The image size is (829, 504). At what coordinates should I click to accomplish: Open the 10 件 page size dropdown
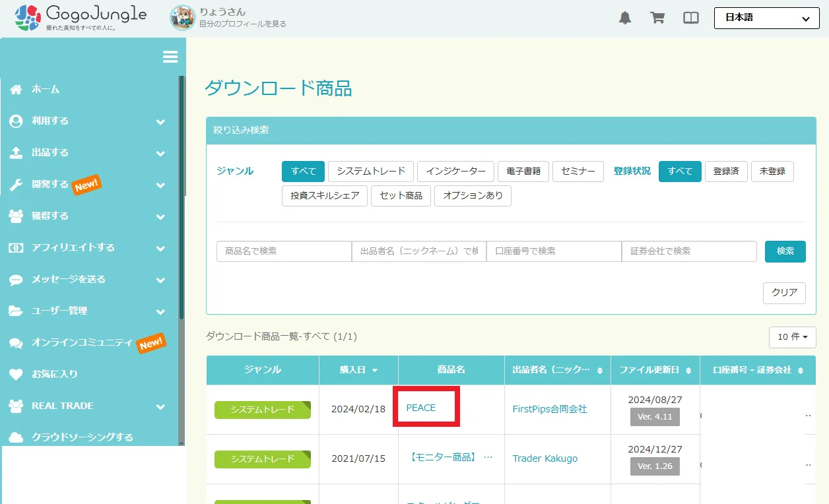792,337
